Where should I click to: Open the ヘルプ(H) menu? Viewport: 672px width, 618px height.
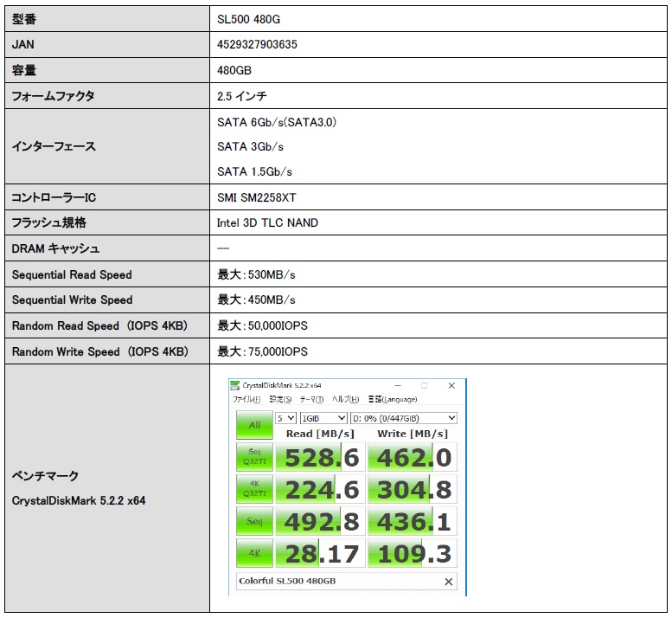coord(345,399)
